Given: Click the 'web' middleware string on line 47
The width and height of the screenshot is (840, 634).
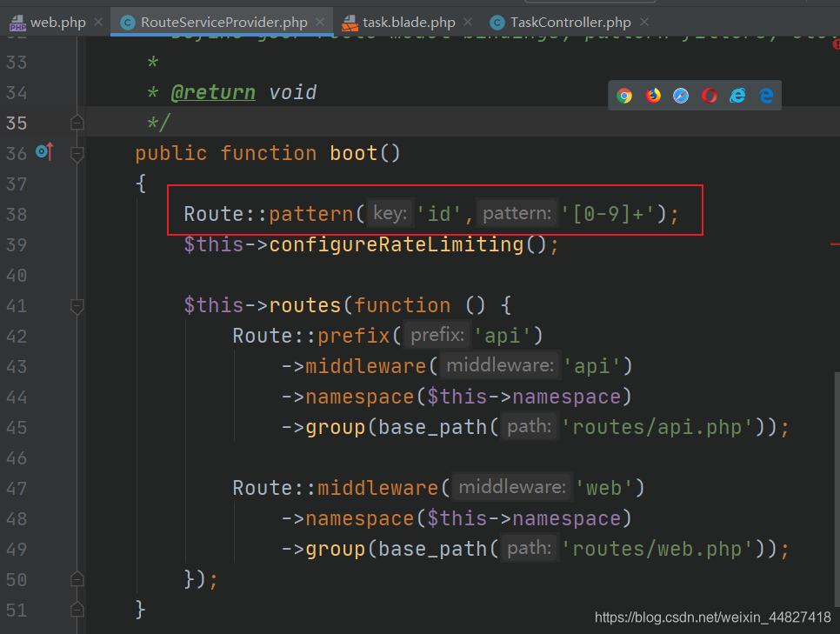Looking at the screenshot, I should tap(603, 488).
